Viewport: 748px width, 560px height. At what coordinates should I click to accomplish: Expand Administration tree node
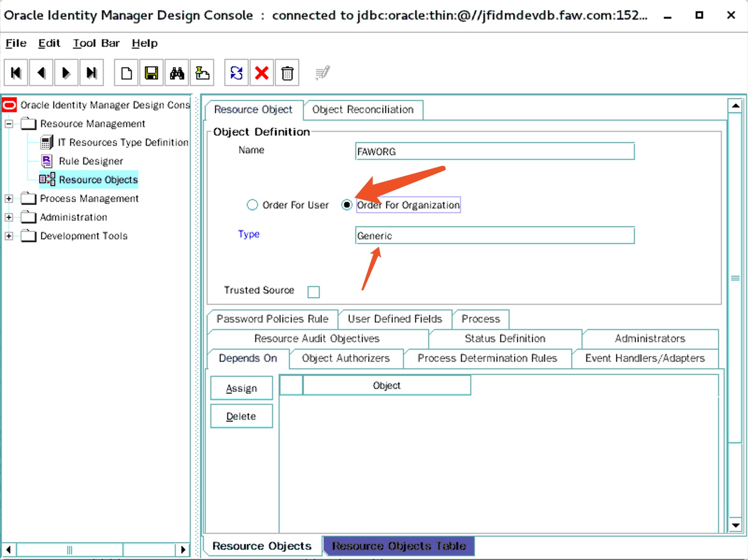click(9, 217)
